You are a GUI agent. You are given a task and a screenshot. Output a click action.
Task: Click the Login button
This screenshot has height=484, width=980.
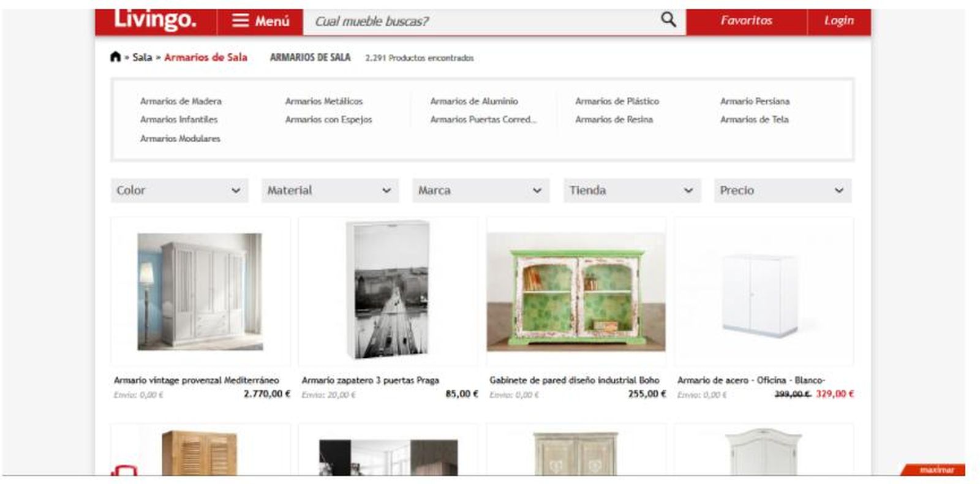coord(839,21)
